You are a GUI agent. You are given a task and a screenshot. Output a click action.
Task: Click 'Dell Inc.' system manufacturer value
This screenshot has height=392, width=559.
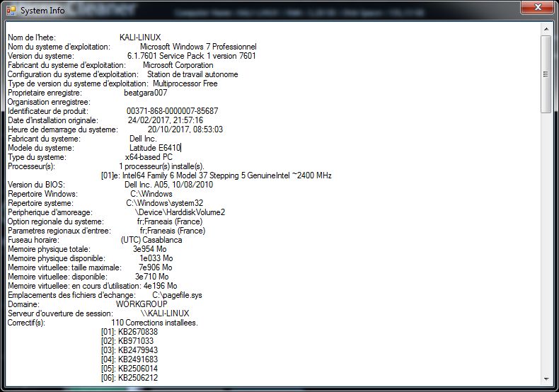coord(143,139)
